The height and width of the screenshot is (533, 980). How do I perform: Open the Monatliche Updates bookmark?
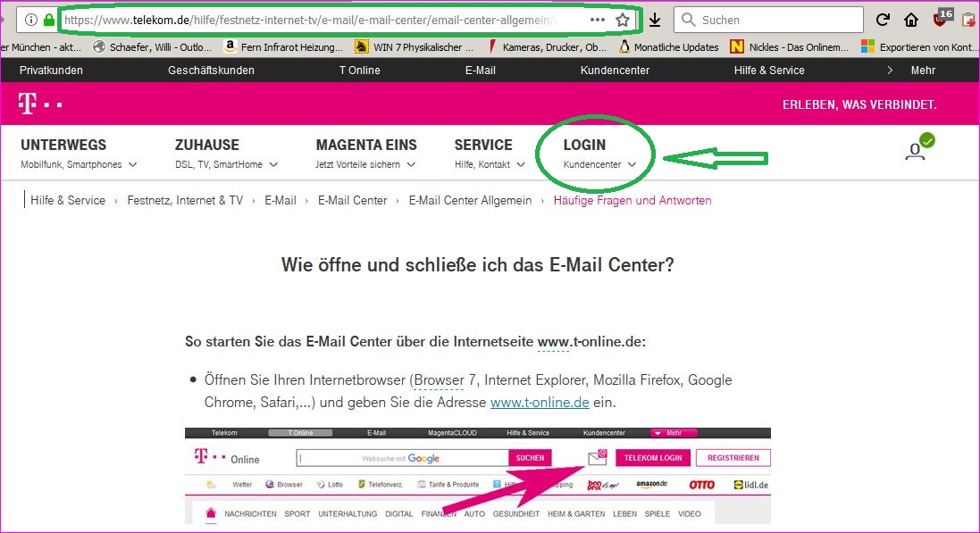669,46
